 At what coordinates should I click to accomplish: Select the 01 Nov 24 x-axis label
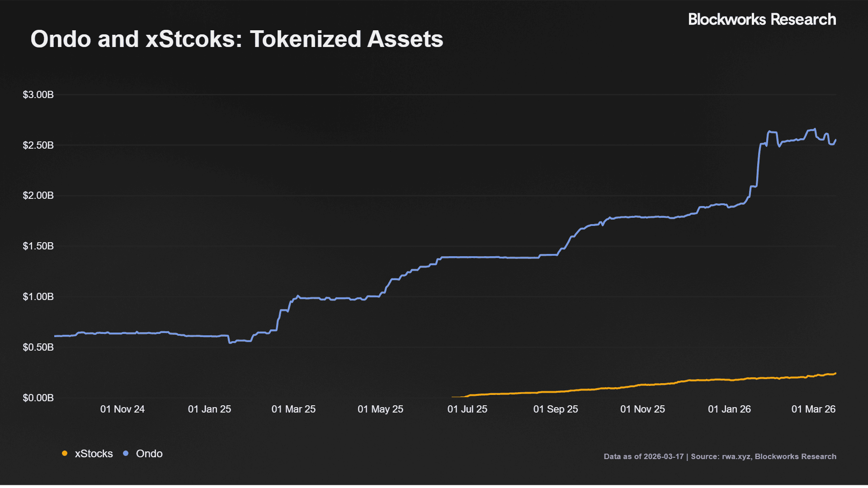pos(123,409)
